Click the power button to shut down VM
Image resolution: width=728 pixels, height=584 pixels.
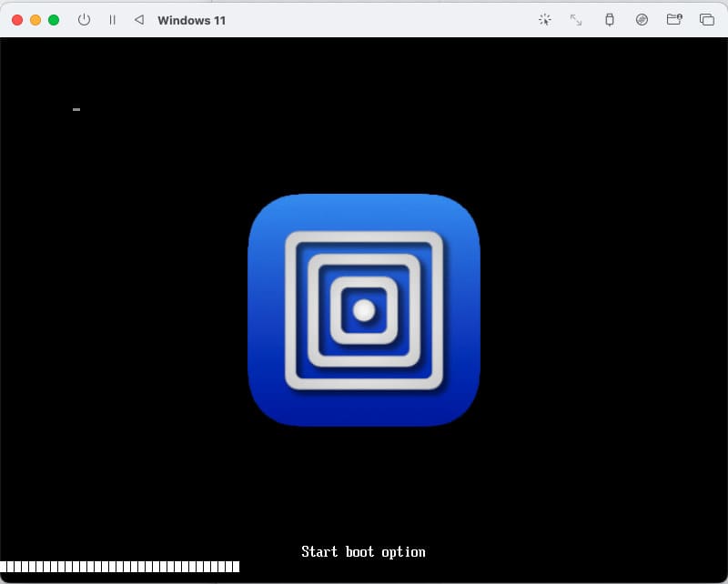point(84,19)
